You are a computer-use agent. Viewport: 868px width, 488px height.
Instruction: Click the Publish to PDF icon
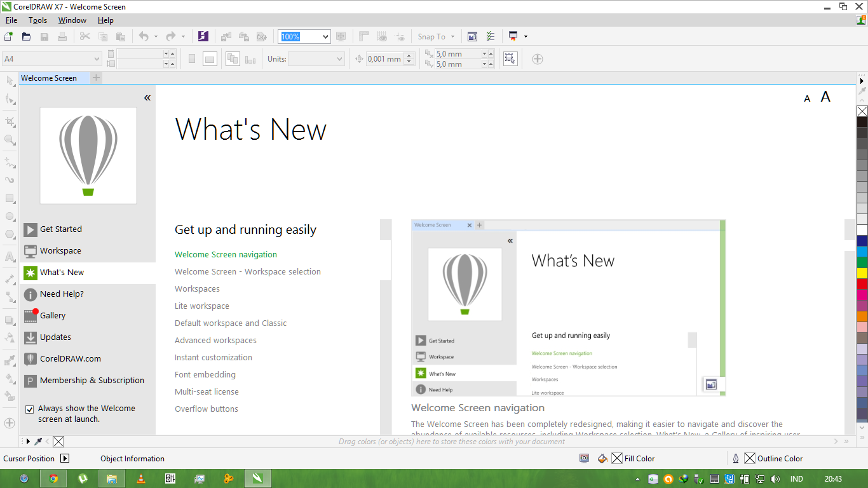tap(261, 37)
